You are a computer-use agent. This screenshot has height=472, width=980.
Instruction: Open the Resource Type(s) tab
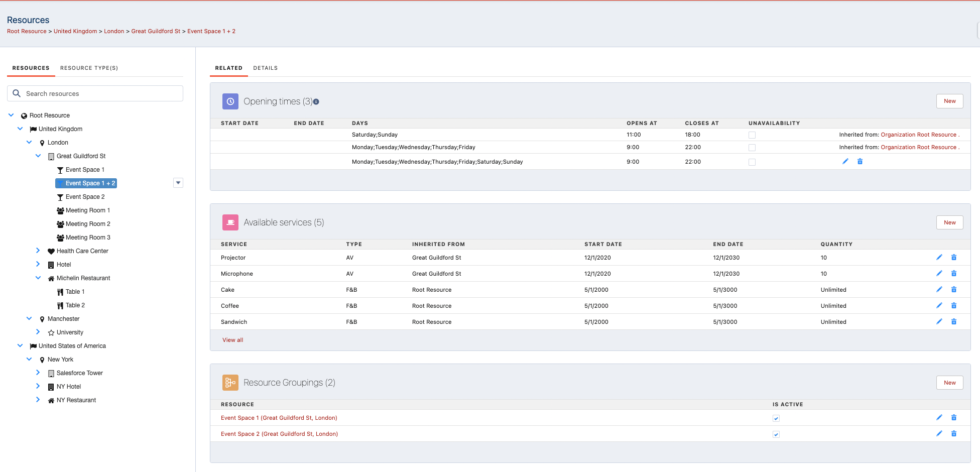pos(89,68)
